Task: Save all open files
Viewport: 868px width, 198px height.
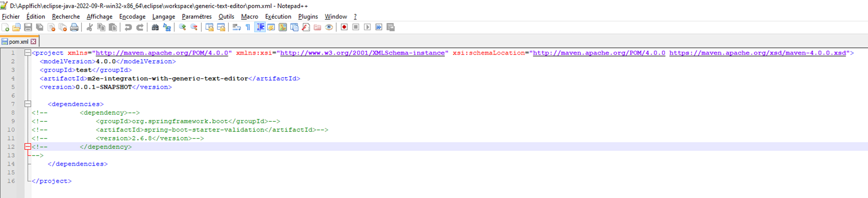Action: 39,27
